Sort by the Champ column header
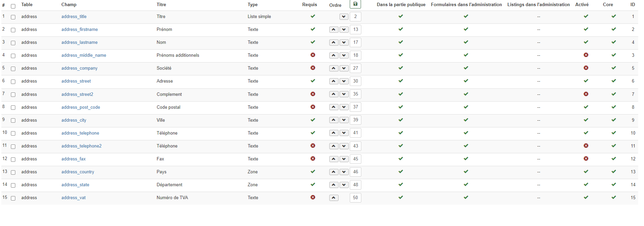644x226 pixels. 69,5
